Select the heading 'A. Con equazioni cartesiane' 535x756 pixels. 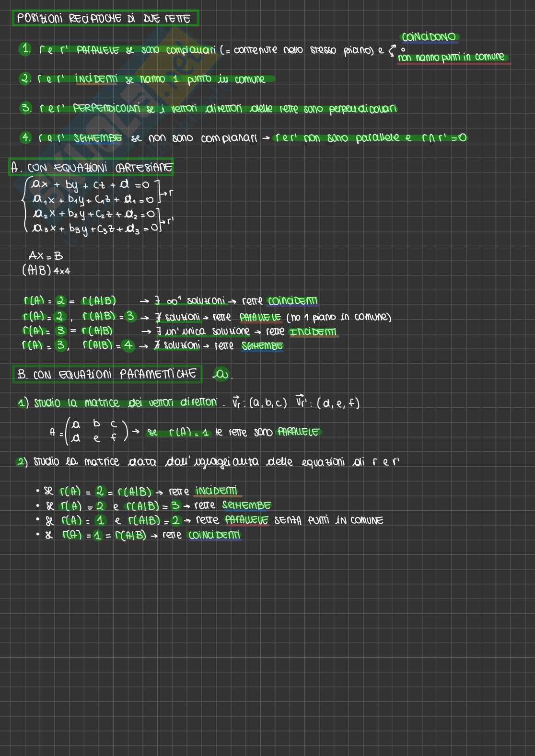pos(92,168)
